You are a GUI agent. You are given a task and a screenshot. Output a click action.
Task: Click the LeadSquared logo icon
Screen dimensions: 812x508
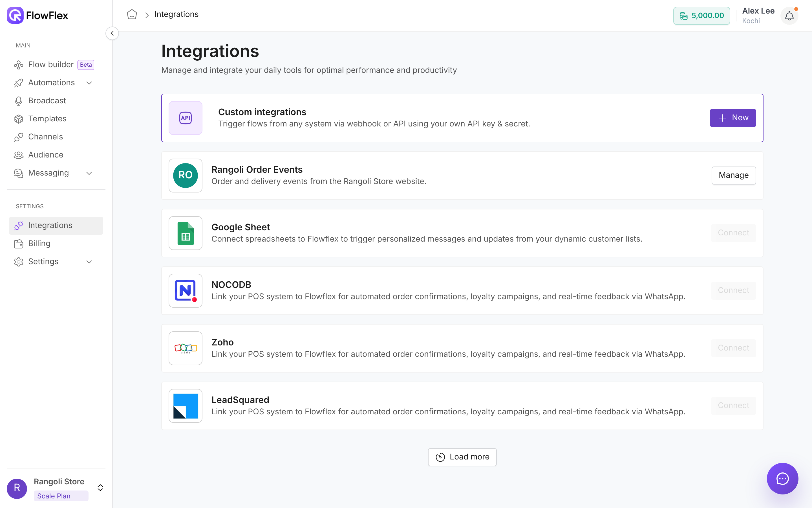(x=186, y=406)
